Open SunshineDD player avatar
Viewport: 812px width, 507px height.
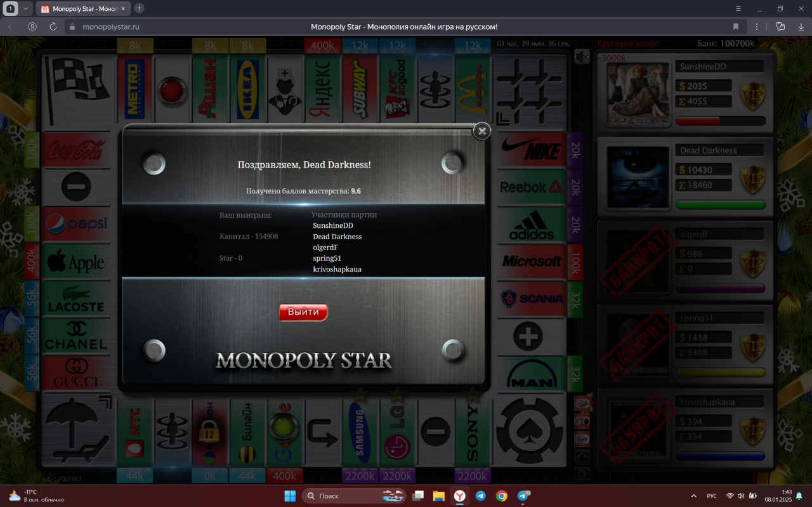click(639, 94)
